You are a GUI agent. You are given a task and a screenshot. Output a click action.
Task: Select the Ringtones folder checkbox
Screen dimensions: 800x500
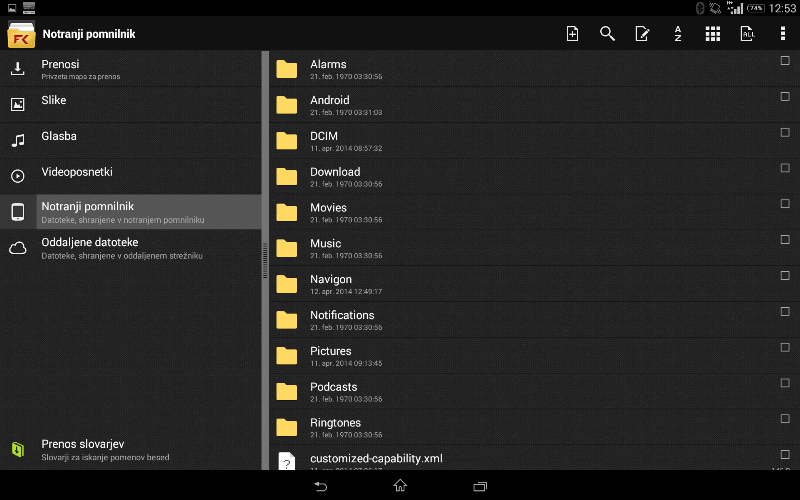(785, 418)
